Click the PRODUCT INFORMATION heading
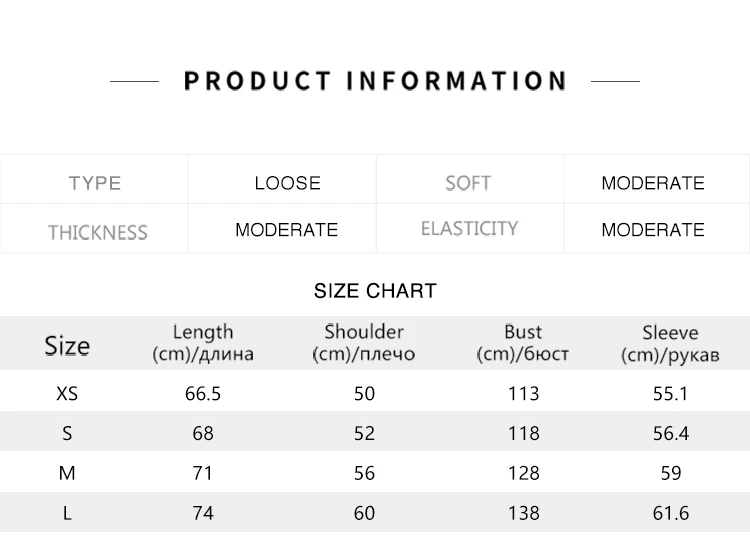This screenshot has height=550, width=750. pos(375,81)
